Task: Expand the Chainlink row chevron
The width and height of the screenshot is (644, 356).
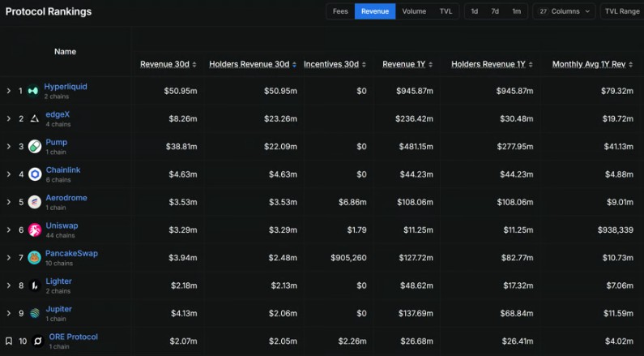Action: click(9, 174)
